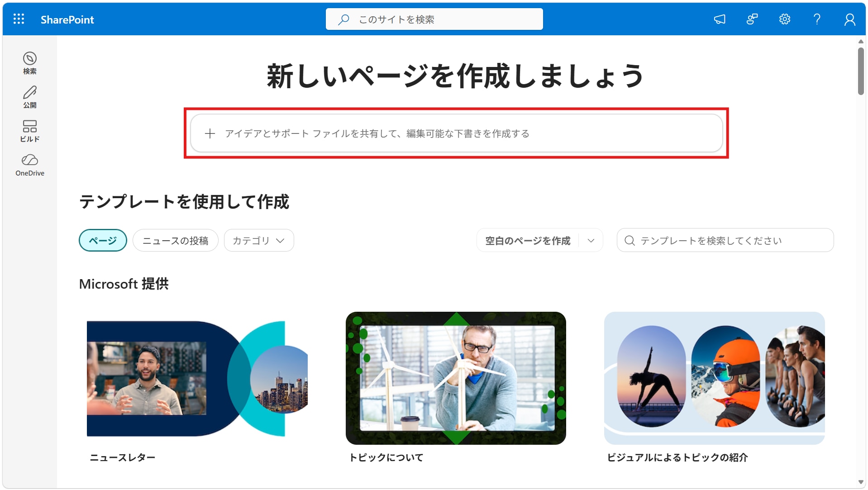
Task: Click the plus icon in idea prompt box
Action: point(210,133)
